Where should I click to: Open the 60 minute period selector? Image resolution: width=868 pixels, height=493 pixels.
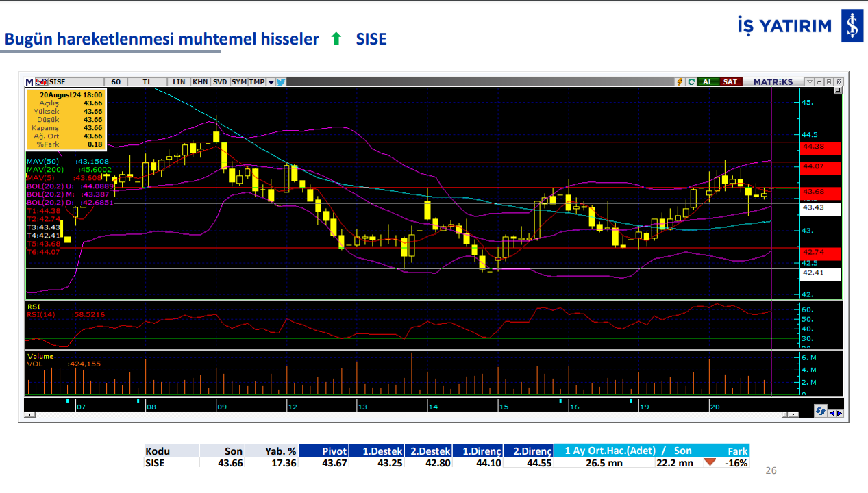pyautogui.click(x=116, y=81)
